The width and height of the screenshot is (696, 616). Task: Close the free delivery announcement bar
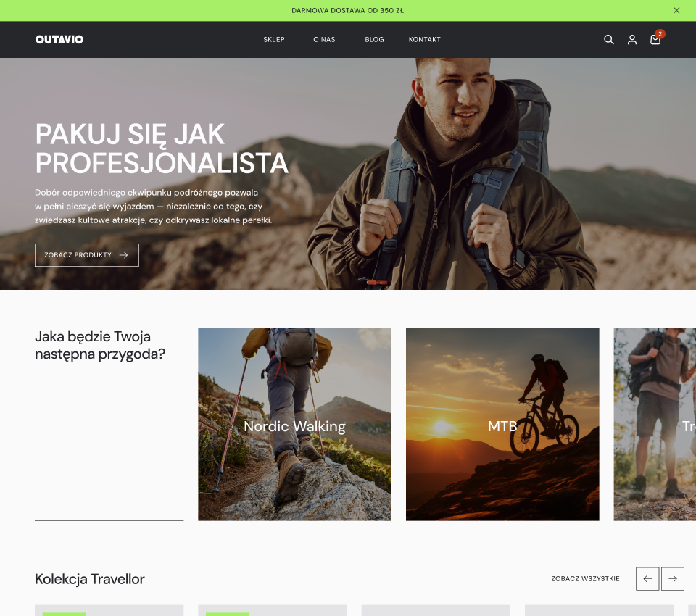[676, 11]
